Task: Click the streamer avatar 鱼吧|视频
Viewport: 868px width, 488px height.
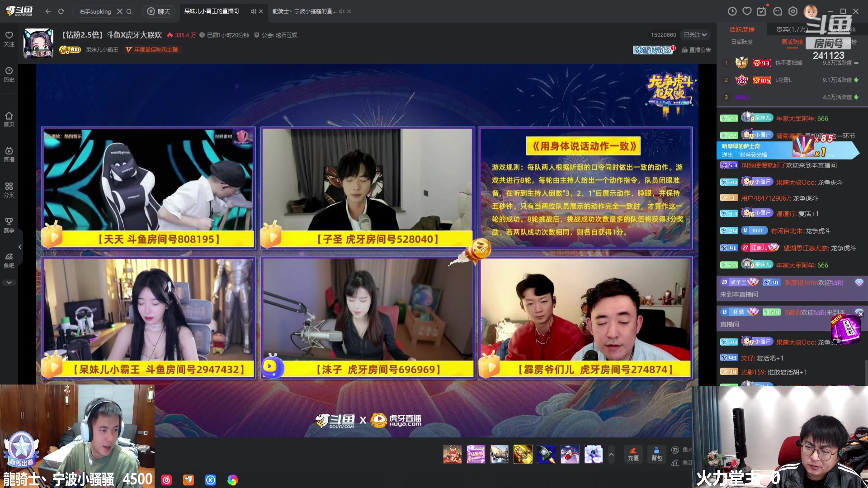Action: 38,43
